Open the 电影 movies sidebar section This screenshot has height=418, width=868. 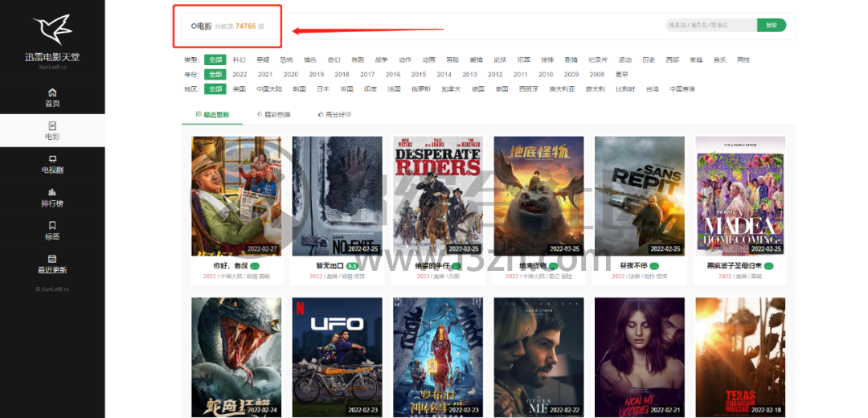tap(52, 131)
